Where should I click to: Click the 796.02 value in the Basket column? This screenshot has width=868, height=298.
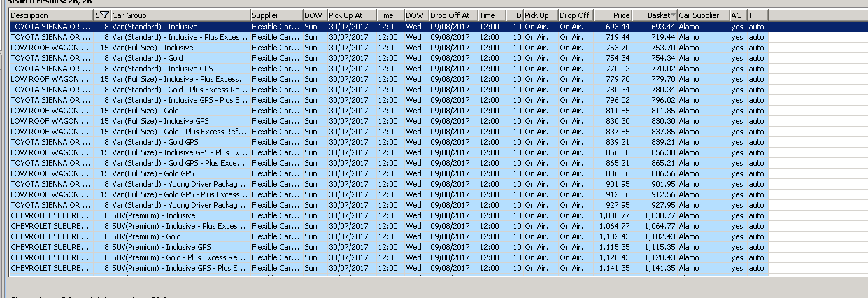pyautogui.click(x=663, y=100)
